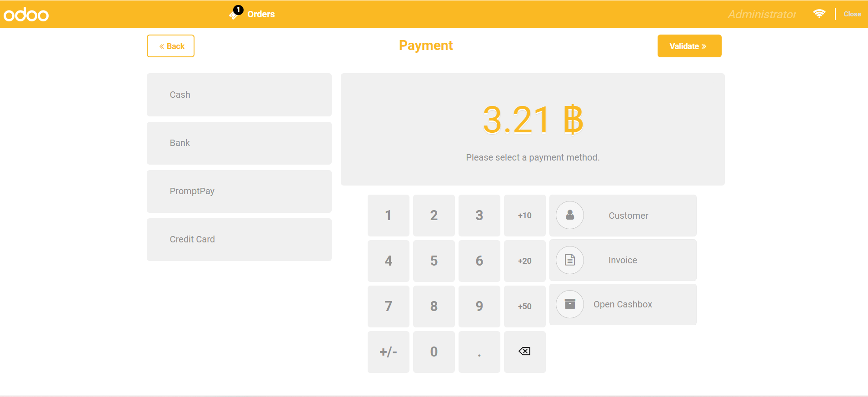Tap numpad key 2

(434, 215)
